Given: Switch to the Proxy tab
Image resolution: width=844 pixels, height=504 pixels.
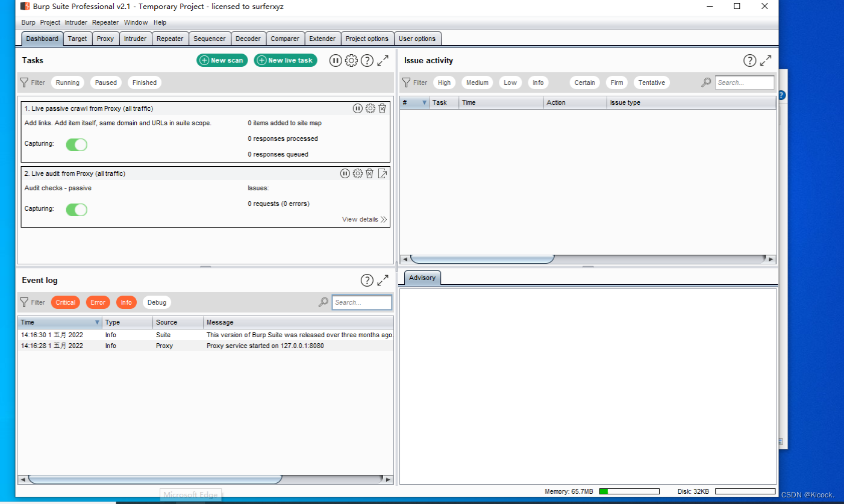Looking at the screenshot, I should pyautogui.click(x=105, y=39).
